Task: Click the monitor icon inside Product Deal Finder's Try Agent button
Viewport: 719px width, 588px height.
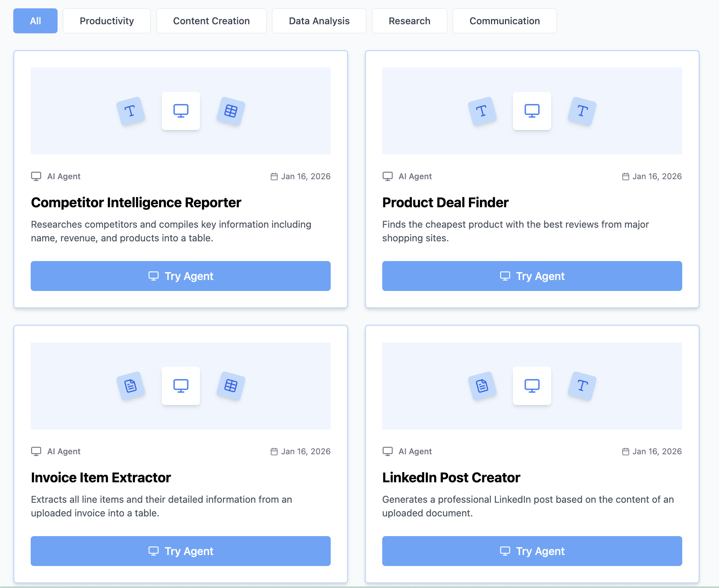Action: [505, 276]
